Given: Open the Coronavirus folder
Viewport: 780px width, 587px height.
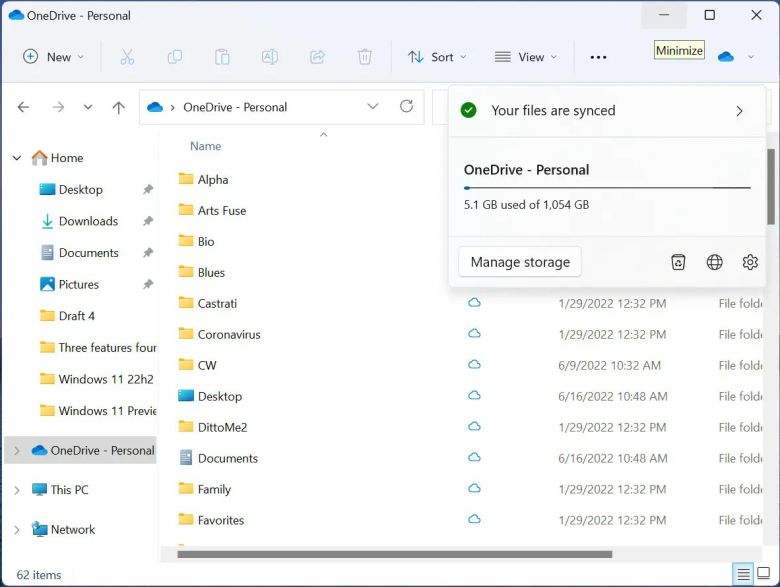Looking at the screenshot, I should click(229, 334).
